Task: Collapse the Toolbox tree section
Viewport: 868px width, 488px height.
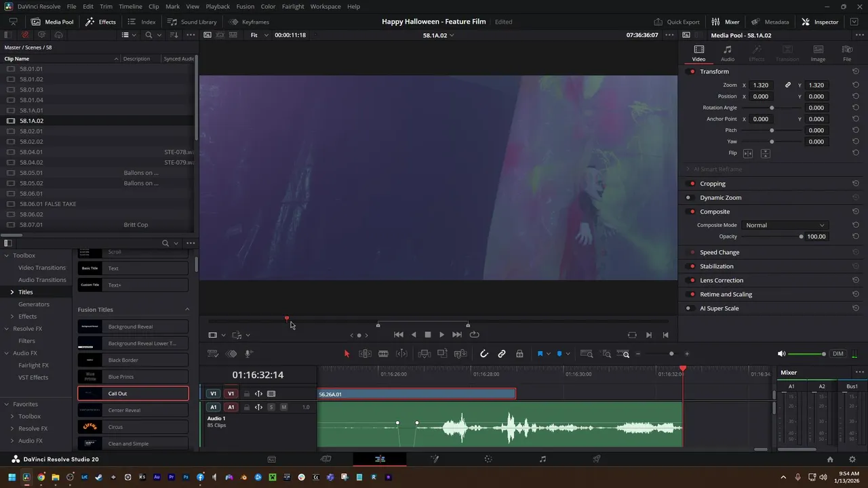Action: point(6,256)
